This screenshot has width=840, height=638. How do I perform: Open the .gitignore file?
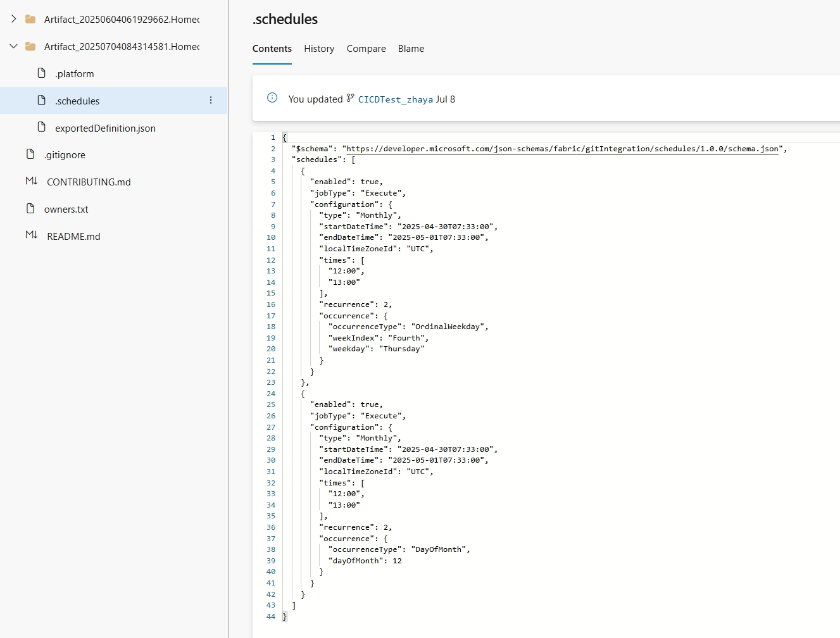pos(65,154)
